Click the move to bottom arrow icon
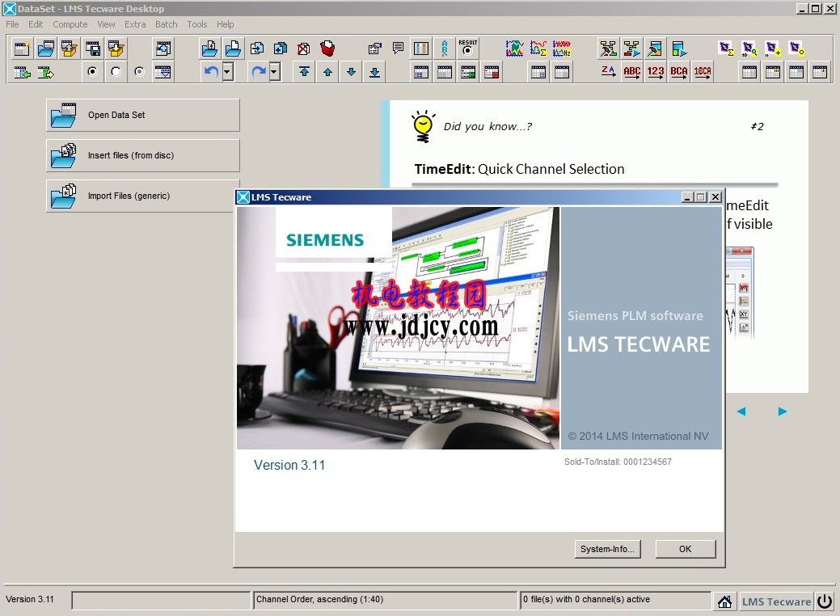Screen dimensions: 840x616 pyautogui.click(x=374, y=72)
